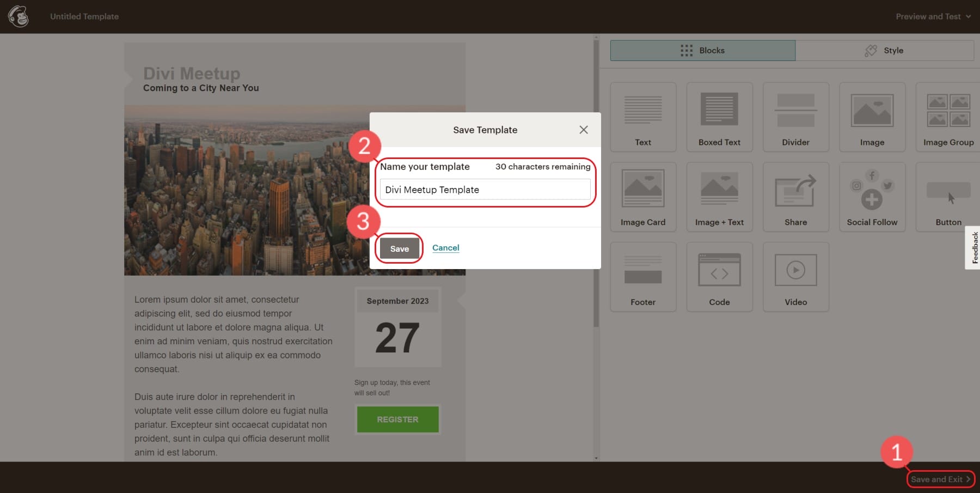Add an Image + Text block
Image resolution: width=980 pixels, height=493 pixels.
(719, 196)
